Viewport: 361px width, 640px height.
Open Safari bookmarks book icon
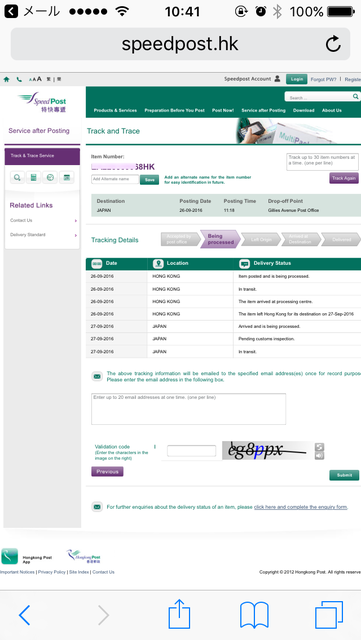point(254,615)
